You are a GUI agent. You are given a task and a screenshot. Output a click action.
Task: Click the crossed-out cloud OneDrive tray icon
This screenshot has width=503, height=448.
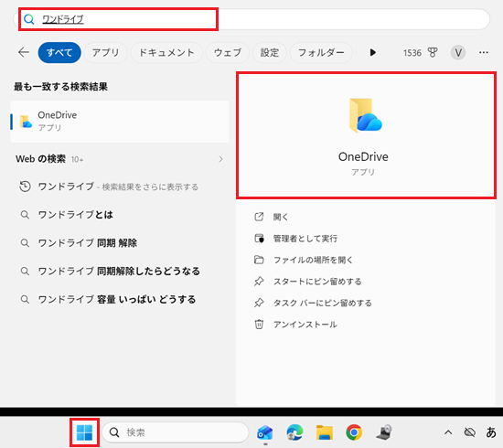click(x=470, y=432)
